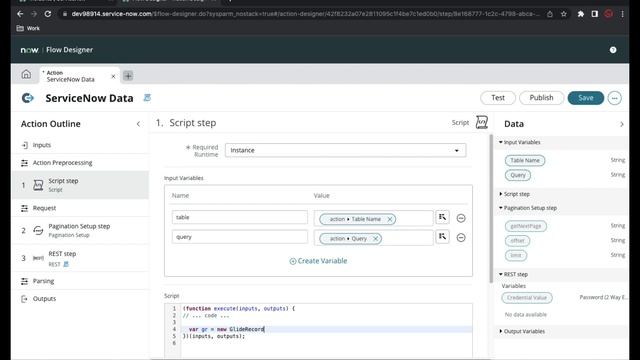
Task: Click the Credential Value data pill
Action: [x=527, y=298]
